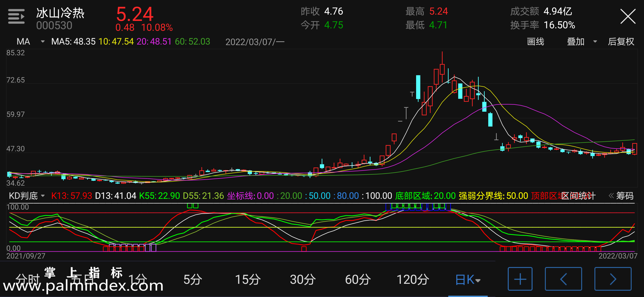This screenshot has width=644, height=297.
Task: Click the D55: 21.36 indicator value
Action: click(203, 196)
